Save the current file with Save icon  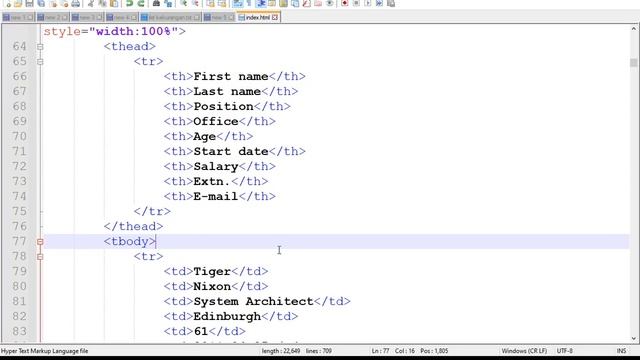[29, 4]
